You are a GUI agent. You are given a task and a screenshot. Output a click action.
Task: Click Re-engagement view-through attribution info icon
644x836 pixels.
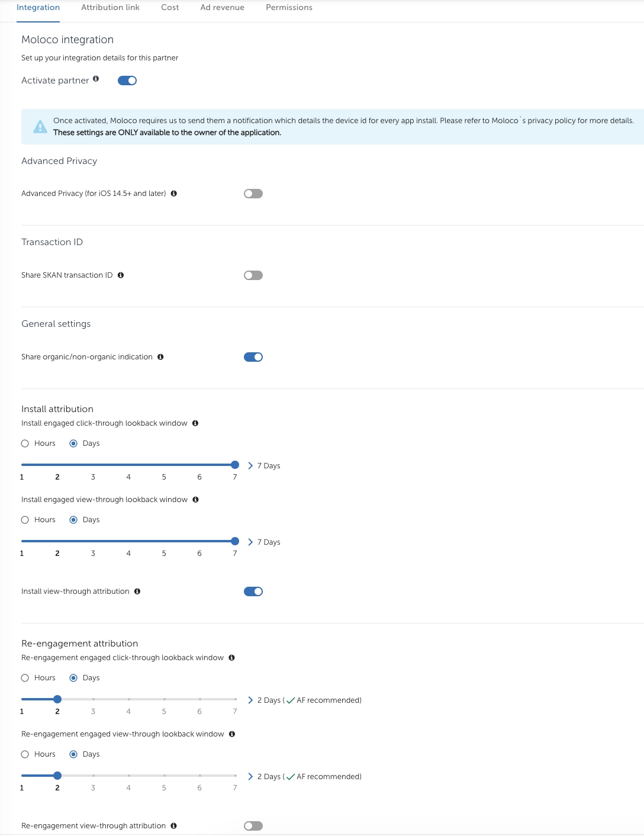pos(173,826)
